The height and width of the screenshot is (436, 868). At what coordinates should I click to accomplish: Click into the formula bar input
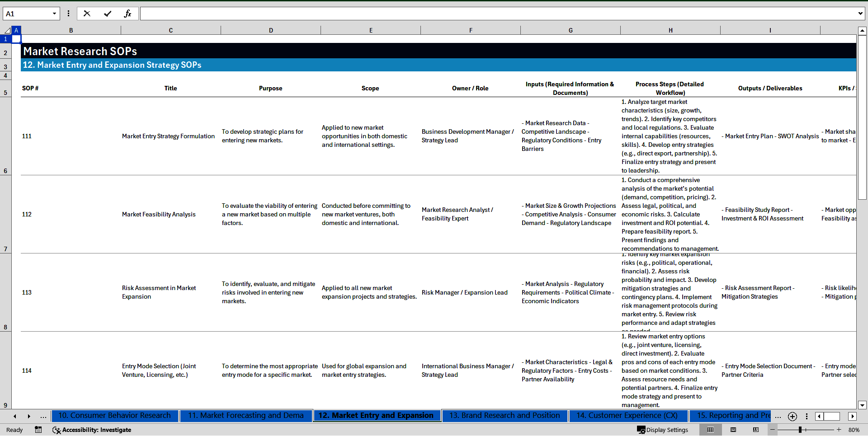point(497,14)
